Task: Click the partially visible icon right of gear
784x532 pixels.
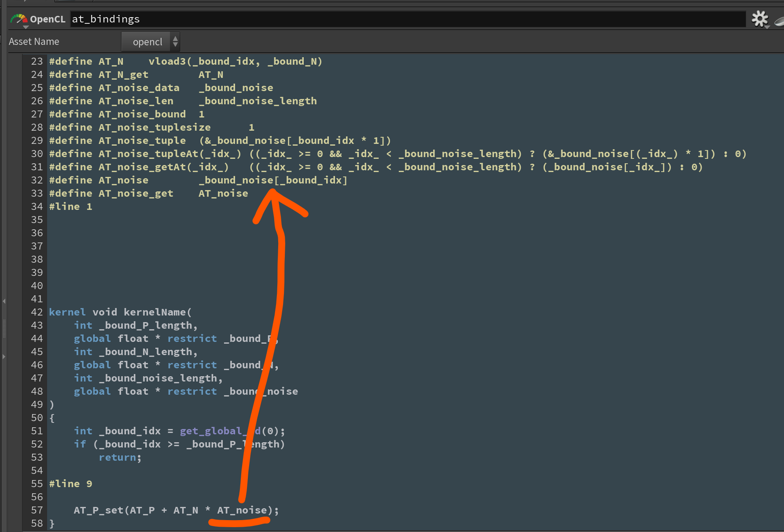Action: click(779, 20)
